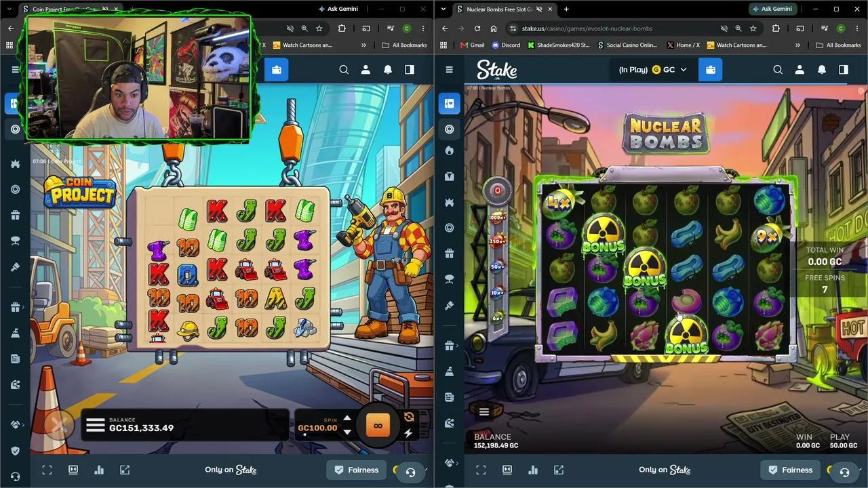Open live stats chart in Nuclear Bombs window

[533, 470]
